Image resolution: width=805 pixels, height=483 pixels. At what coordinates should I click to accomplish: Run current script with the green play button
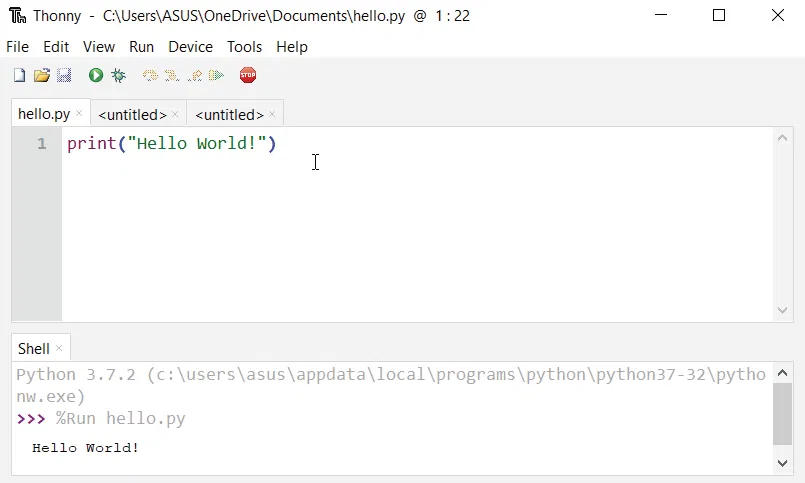coord(96,76)
